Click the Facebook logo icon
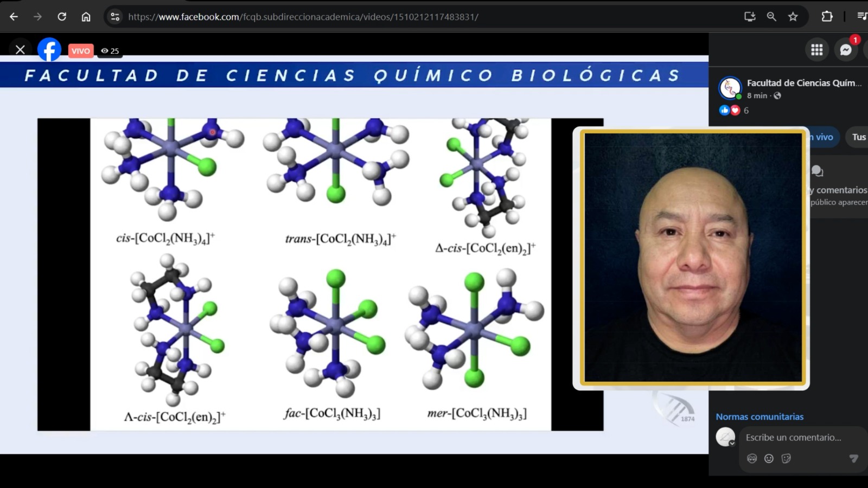The height and width of the screenshot is (488, 868). 49,50
